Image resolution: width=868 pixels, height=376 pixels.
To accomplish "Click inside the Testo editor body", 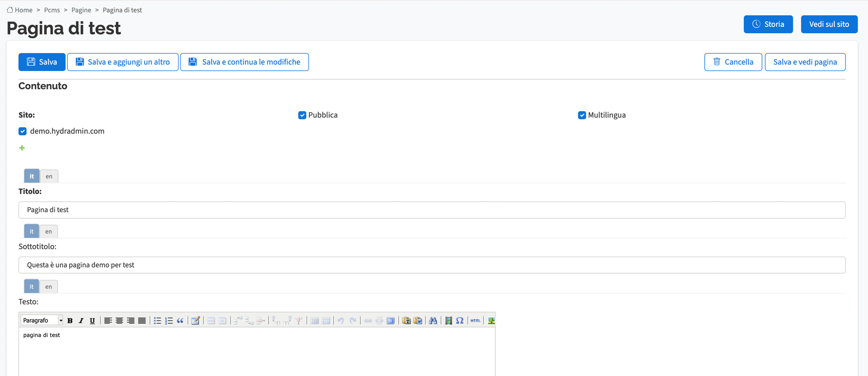I will 257,352.
